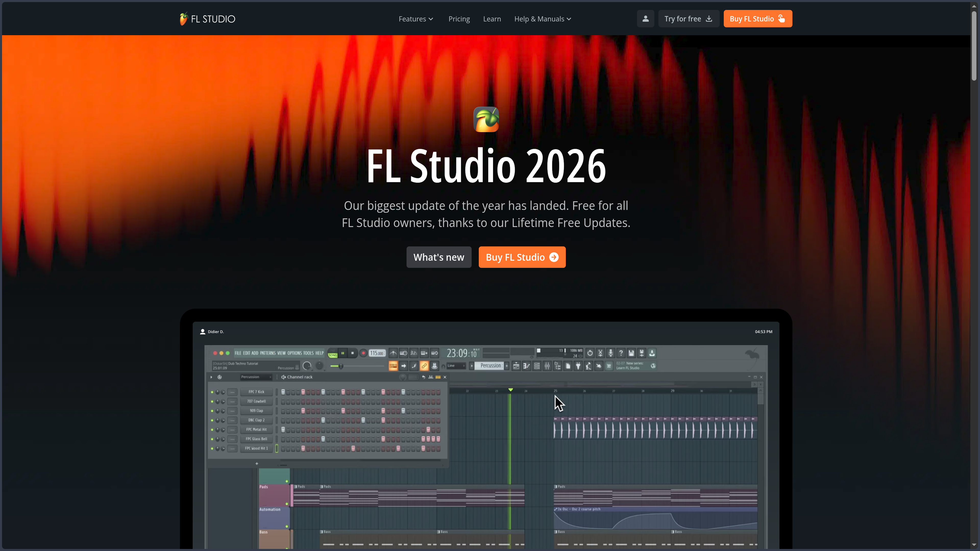The image size is (980, 551).
Task: Click the loop recording icon in toolbar
Action: point(434,353)
